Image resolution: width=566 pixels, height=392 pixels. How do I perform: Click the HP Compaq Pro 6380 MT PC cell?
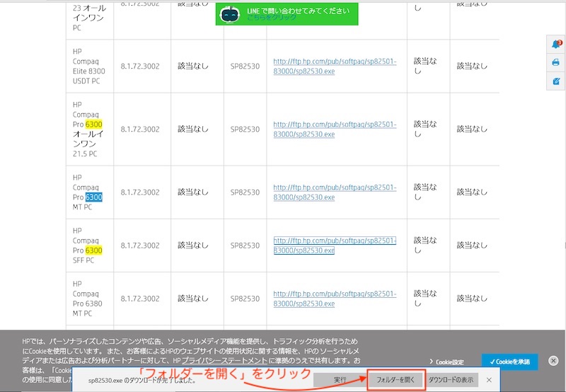coord(90,299)
